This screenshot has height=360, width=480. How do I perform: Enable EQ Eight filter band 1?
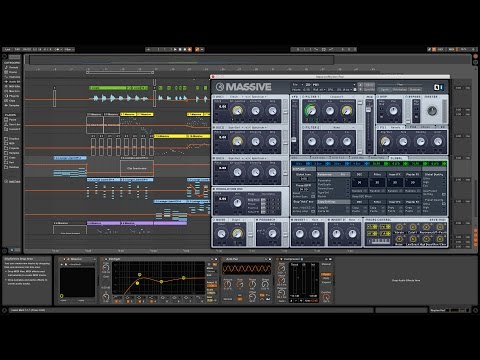pos(117,301)
